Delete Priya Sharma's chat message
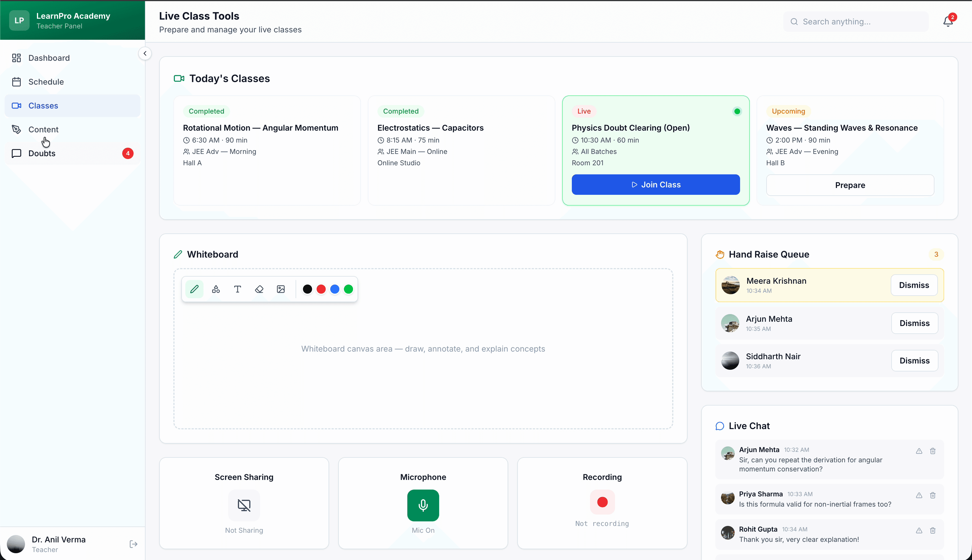 pyautogui.click(x=933, y=495)
